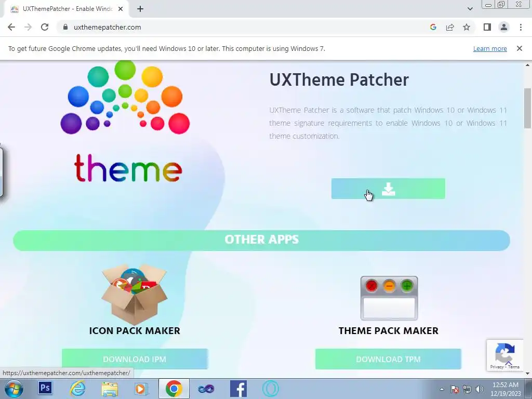Open the Chrome side panel
This screenshot has height=399, width=532.
tap(487, 27)
